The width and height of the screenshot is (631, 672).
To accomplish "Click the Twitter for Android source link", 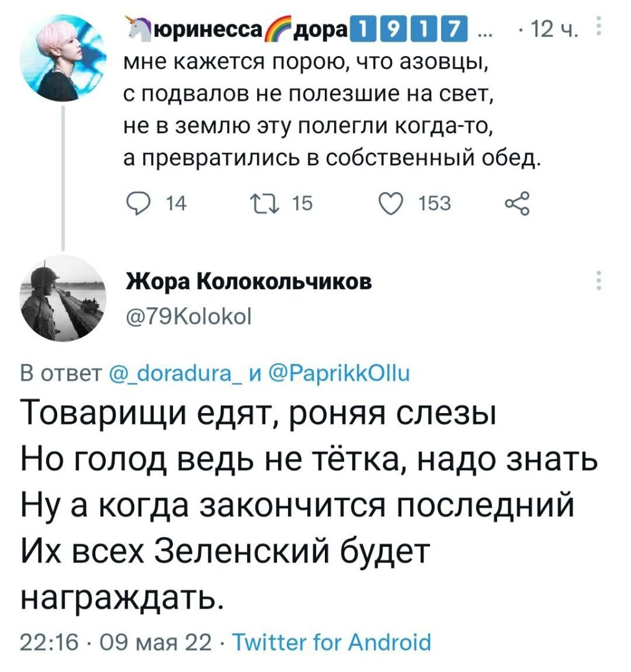I will tap(330, 642).
